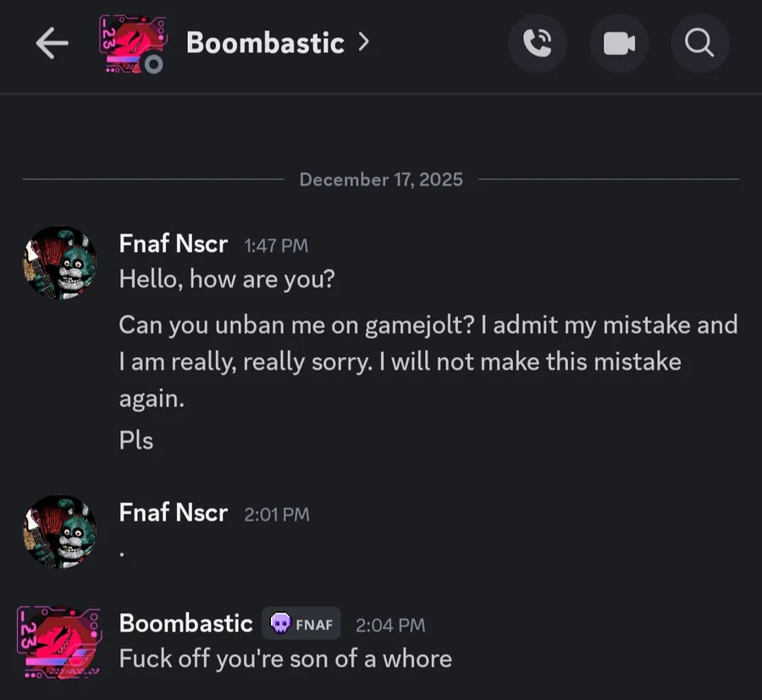This screenshot has width=762, height=700.
Task: Tap the Fnaf Nscr username at 2:01 PM
Action: coord(174,513)
